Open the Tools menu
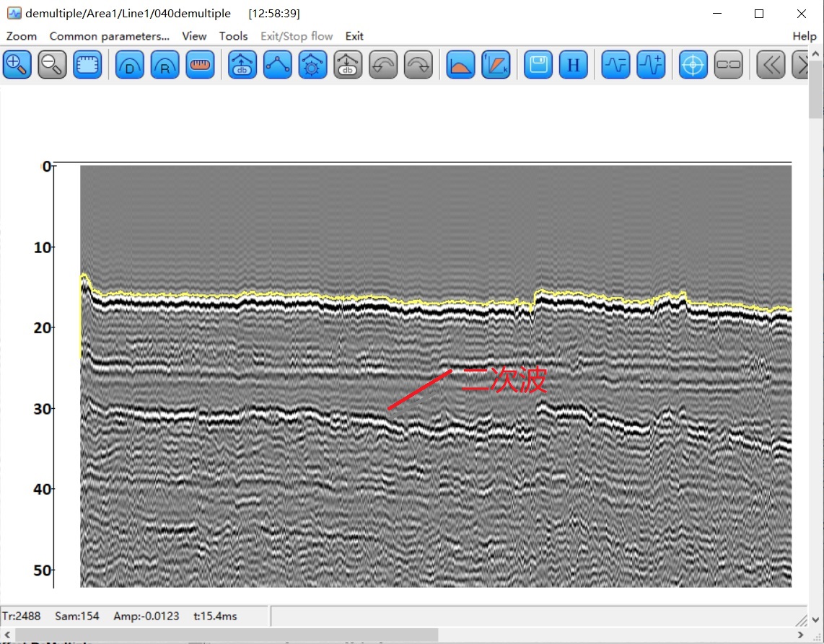The image size is (824, 644). pos(233,36)
